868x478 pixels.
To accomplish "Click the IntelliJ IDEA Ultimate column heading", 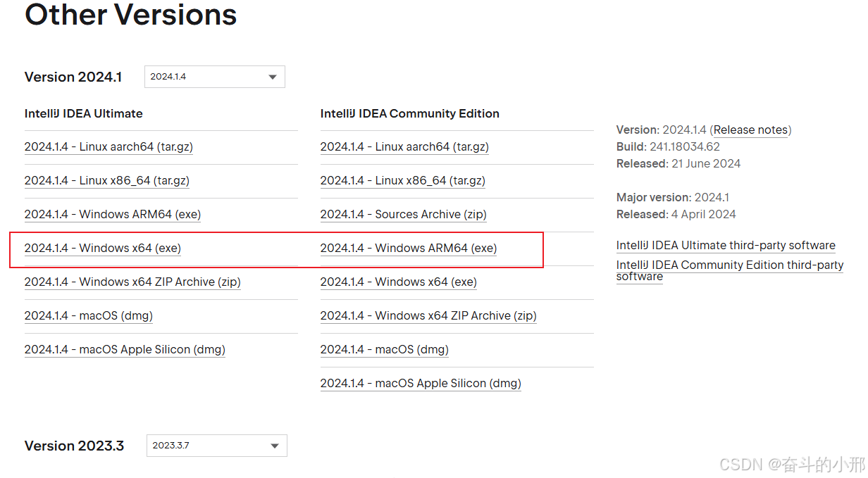I will tap(84, 113).
